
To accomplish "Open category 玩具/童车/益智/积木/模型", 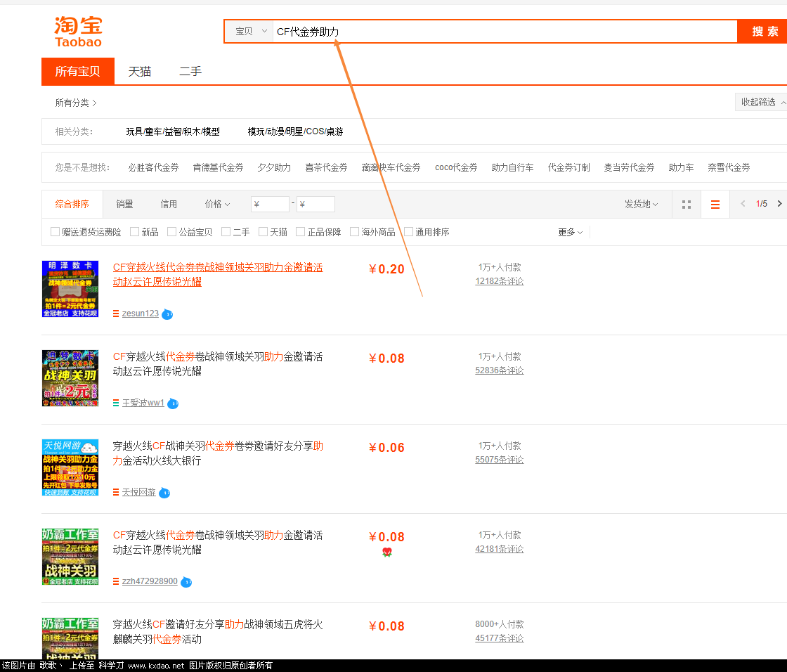I will click(173, 131).
